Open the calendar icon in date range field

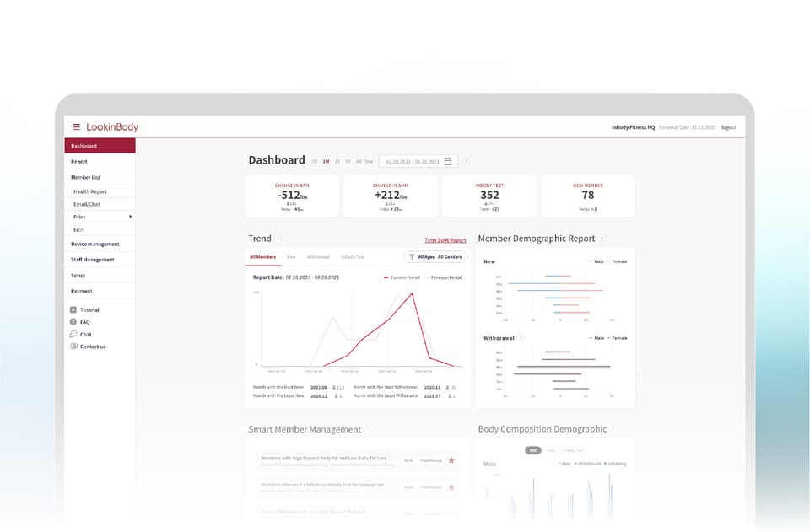[x=448, y=161]
